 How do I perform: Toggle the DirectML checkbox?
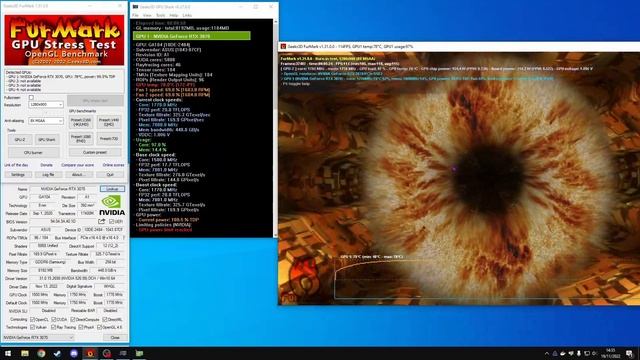coord(105,319)
